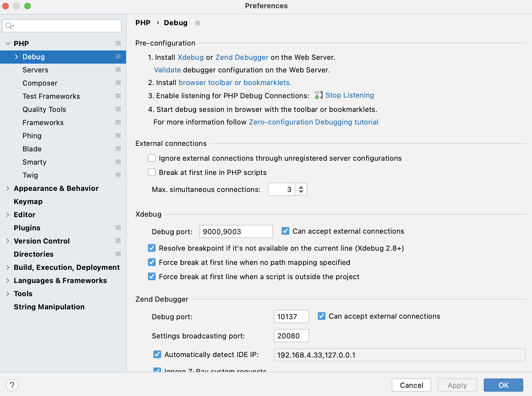532x396 pixels.
Task: Click project settings icon beside Composer
Action: pos(118,83)
